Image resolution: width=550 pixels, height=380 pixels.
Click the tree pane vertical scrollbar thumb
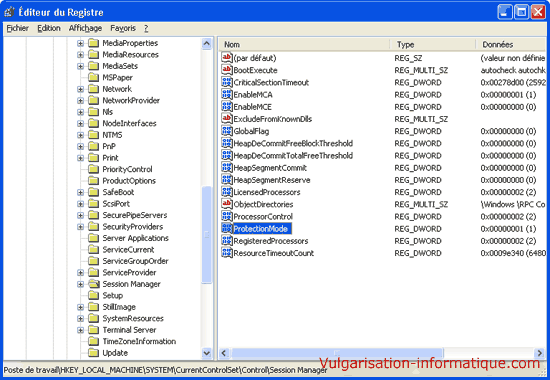click(x=207, y=235)
